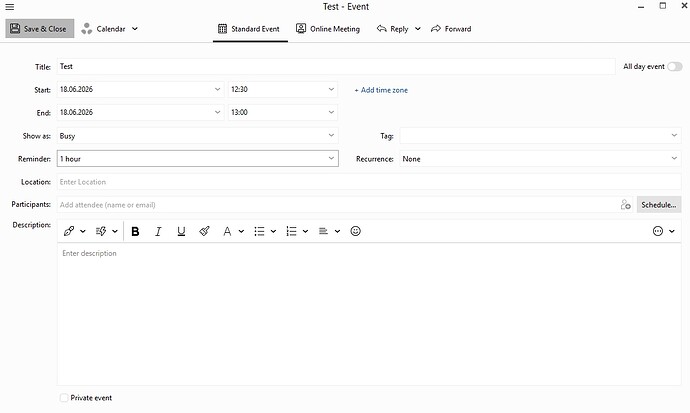The image size is (690, 413).
Task: Open the Recurrence None dropdown
Action: pos(540,158)
